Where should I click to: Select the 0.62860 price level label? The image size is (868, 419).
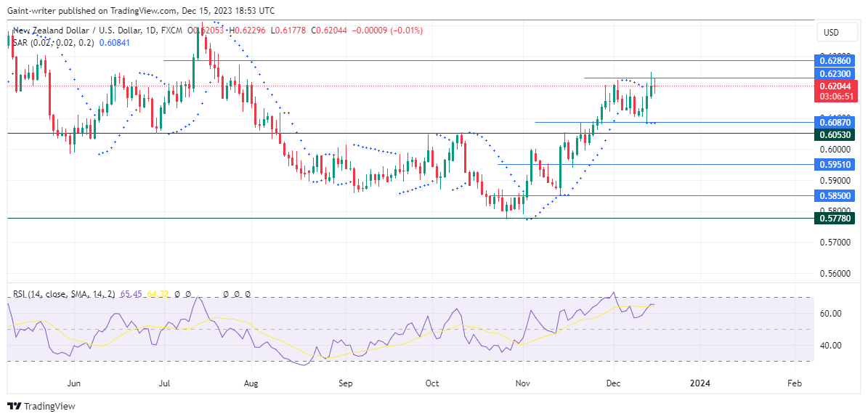[836, 60]
